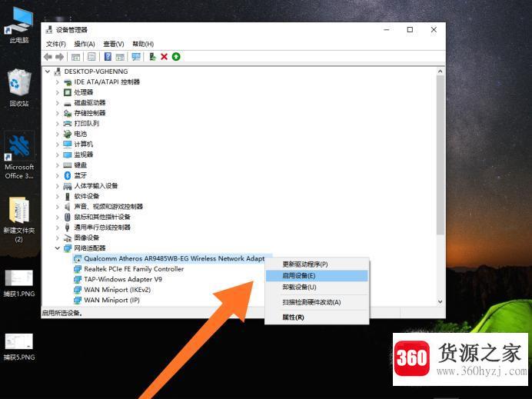Click the scrollbar down arrow

tap(440, 301)
